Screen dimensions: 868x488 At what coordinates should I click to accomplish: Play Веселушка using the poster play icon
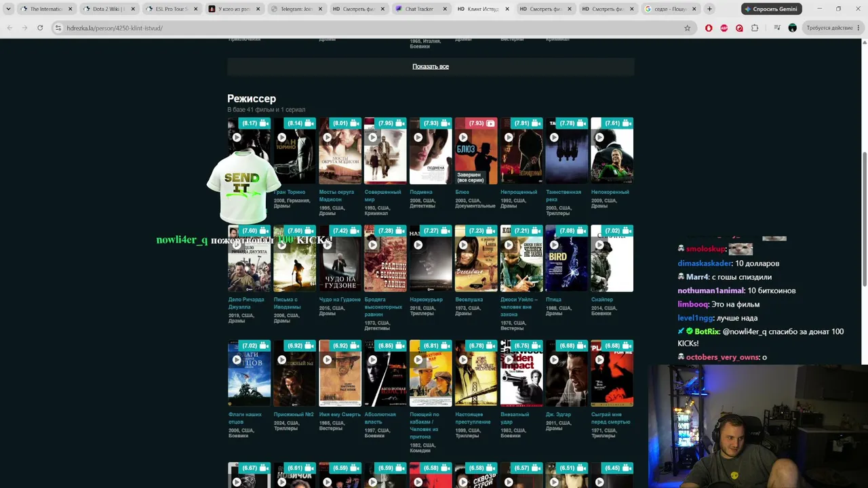464,245
